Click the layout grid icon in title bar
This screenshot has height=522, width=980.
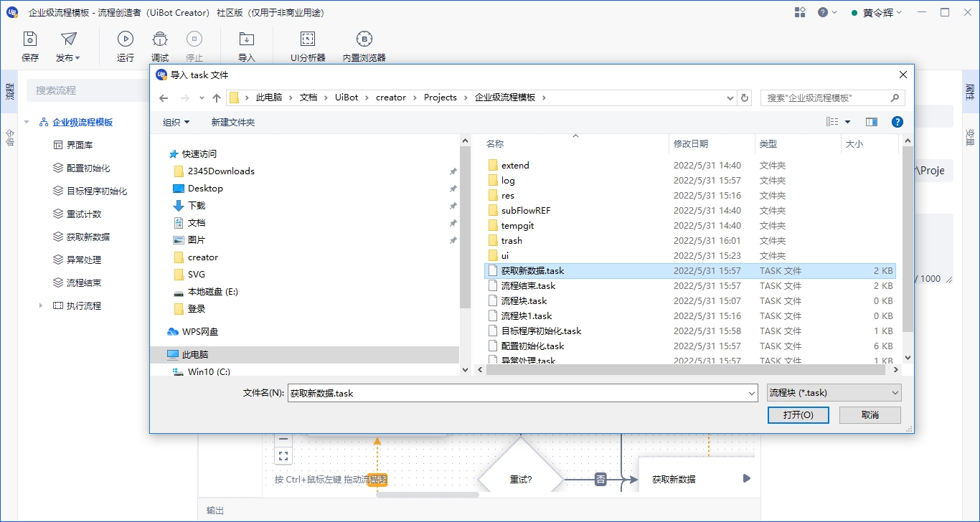[801, 12]
